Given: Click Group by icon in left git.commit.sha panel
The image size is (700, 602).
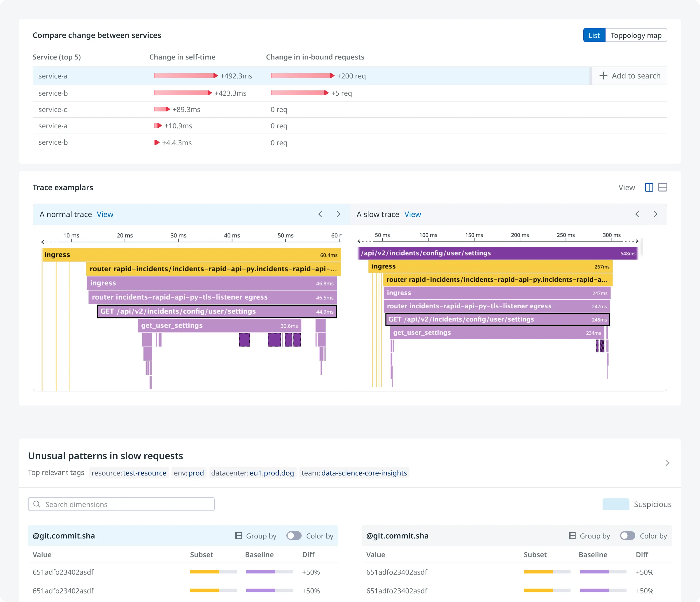Looking at the screenshot, I should click(x=239, y=536).
